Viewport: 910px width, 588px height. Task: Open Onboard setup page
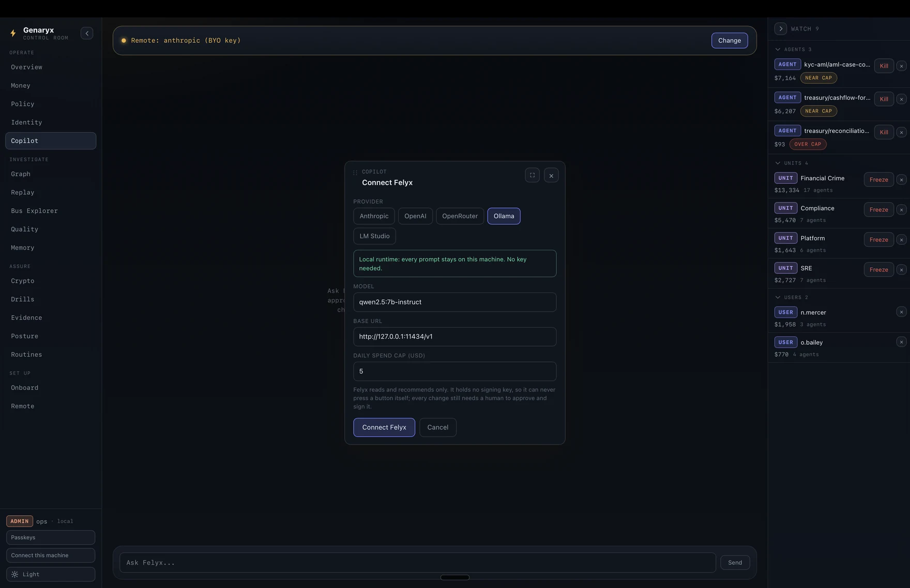click(51, 388)
